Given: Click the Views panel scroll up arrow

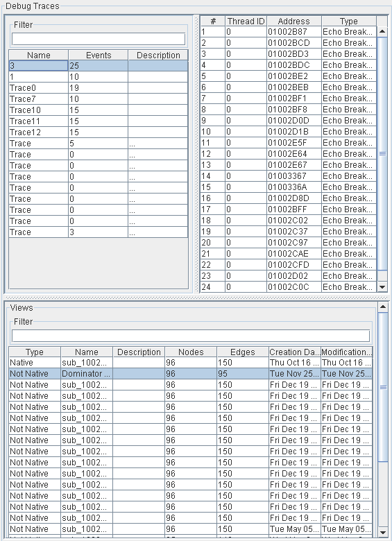Looking at the screenshot, I should coord(383,307).
